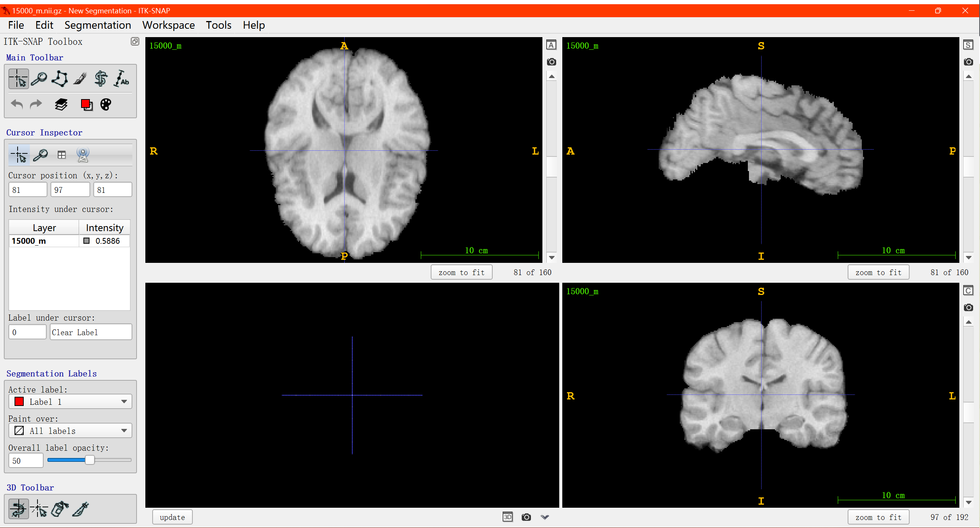Screen dimensions: 980x528
Task: Select the Zoom/Pan magnifier tool in Main Toolbar
Action: (x=39, y=79)
